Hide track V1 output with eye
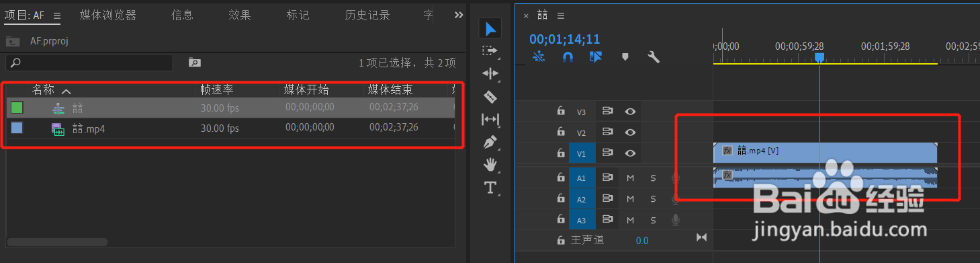The height and width of the screenshot is (263, 980). [x=630, y=153]
